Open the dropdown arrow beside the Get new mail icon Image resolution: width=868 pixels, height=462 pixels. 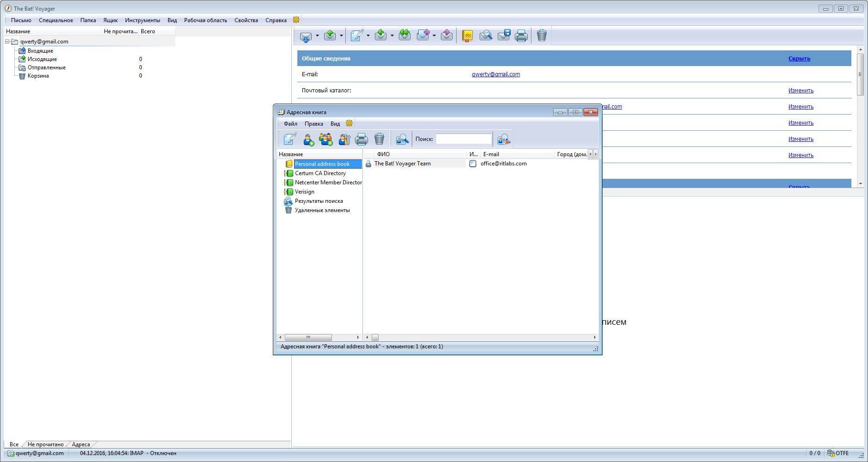click(317, 36)
